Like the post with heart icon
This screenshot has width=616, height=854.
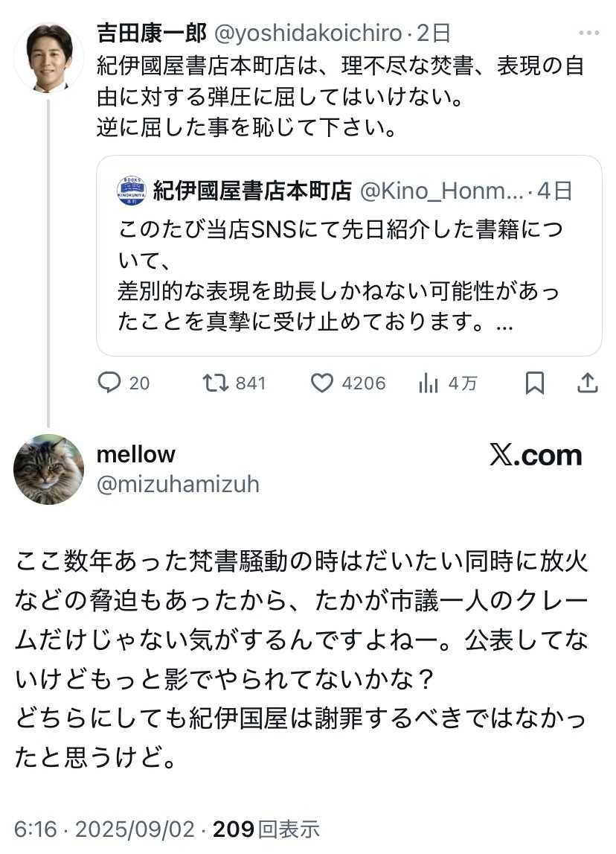click(321, 383)
